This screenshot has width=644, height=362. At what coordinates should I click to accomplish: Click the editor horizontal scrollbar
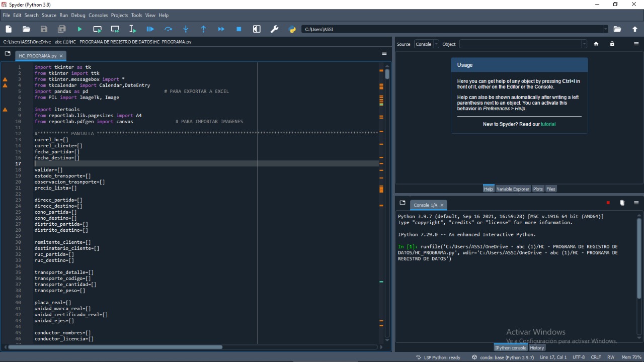click(115, 347)
